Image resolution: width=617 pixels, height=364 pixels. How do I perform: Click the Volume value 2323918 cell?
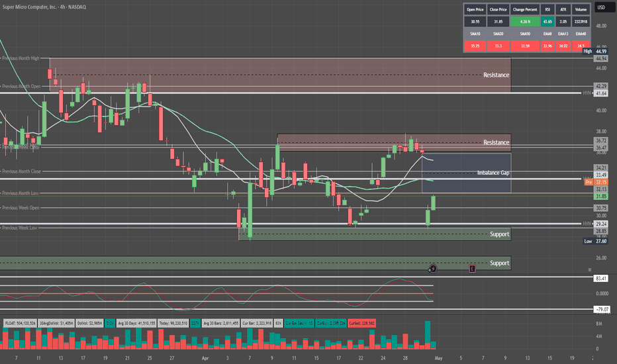tap(581, 22)
